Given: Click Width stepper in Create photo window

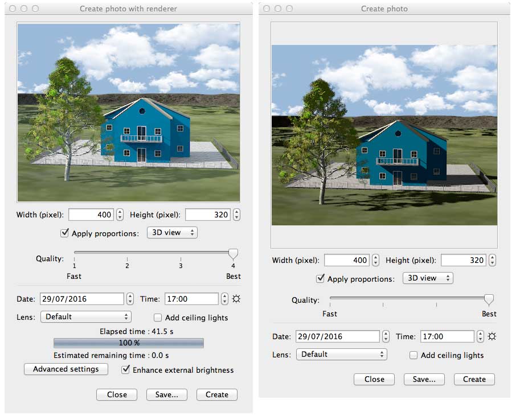Looking at the screenshot, I should coord(375,260).
